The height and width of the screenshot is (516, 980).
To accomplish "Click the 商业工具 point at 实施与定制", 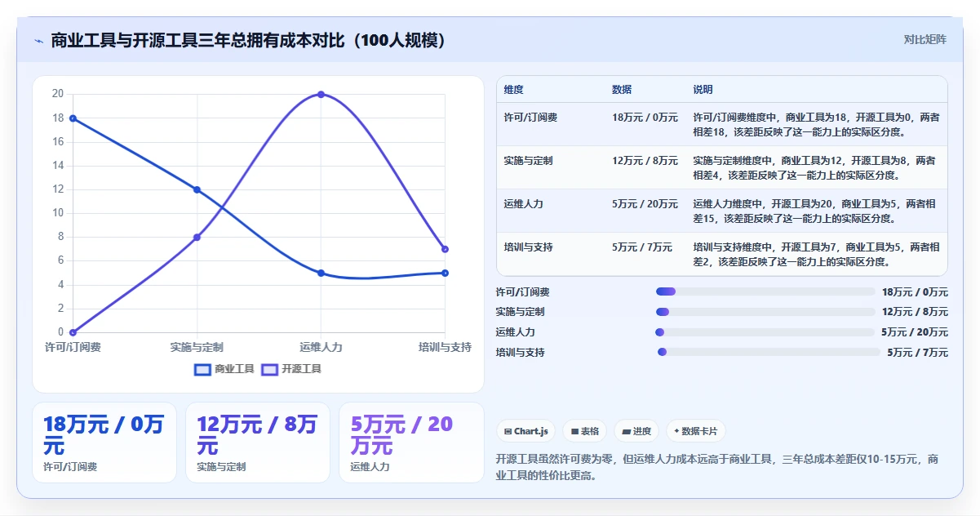I will [197, 189].
